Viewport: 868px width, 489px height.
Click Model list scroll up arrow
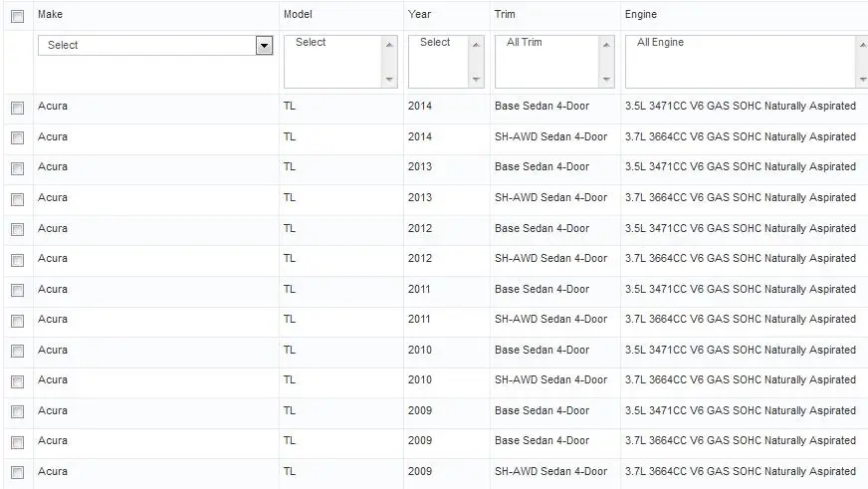[389, 44]
